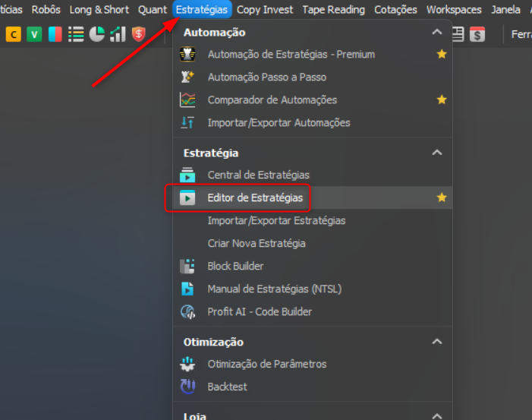Select Backtest entry
Viewport: 532px width, 420px height.
[x=313, y=387]
